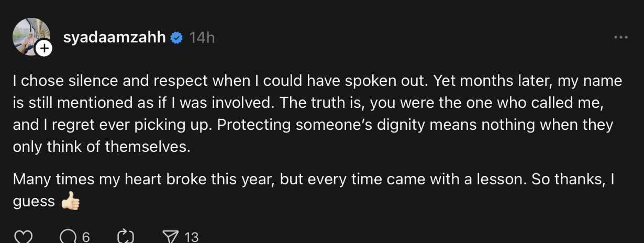Click the "Many times my heart broke" line

click(313, 180)
